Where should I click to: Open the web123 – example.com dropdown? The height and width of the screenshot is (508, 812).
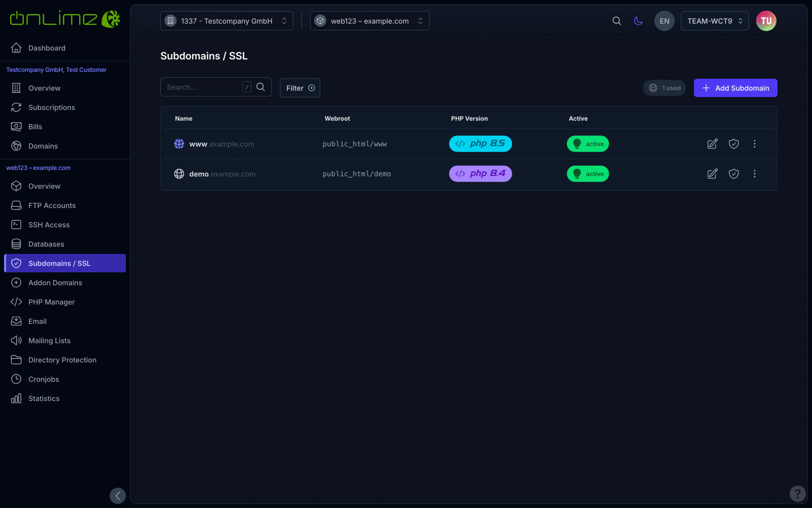(x=369, y=21)
